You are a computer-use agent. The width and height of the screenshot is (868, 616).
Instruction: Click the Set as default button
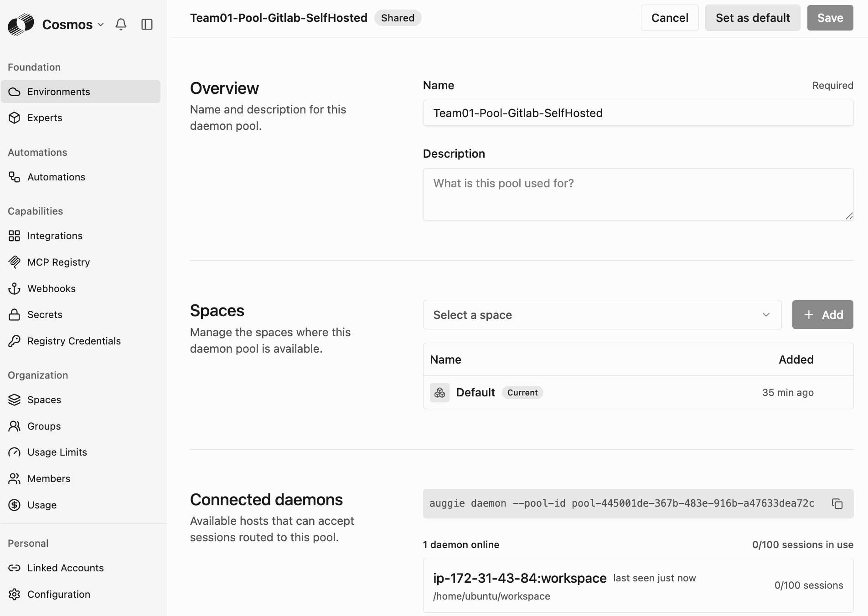753,18
